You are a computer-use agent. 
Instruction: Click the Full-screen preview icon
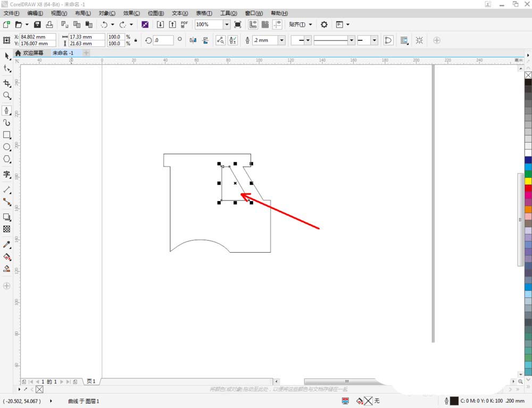tap(238, 24)
